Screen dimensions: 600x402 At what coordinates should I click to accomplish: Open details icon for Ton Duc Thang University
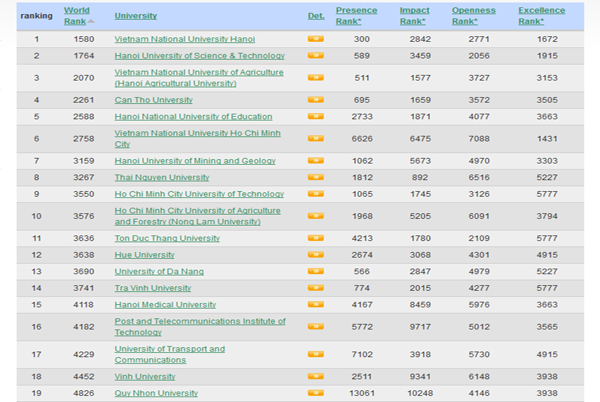point(315,237)
